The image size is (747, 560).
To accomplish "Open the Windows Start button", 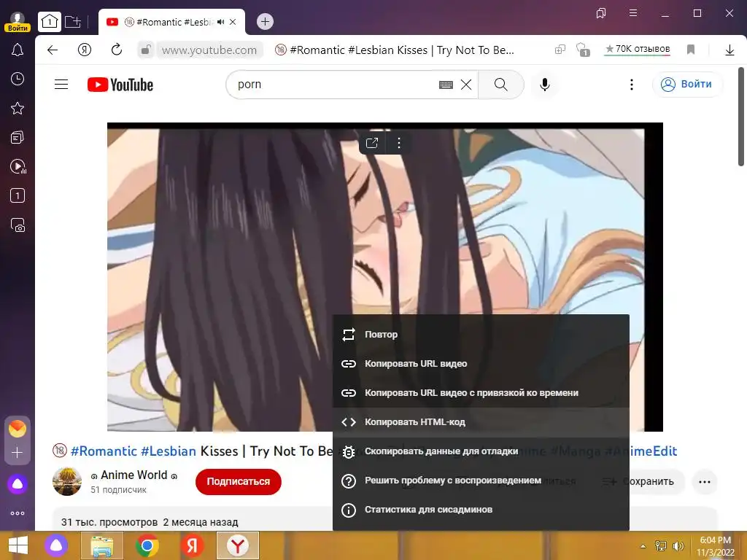I will 18,545.
